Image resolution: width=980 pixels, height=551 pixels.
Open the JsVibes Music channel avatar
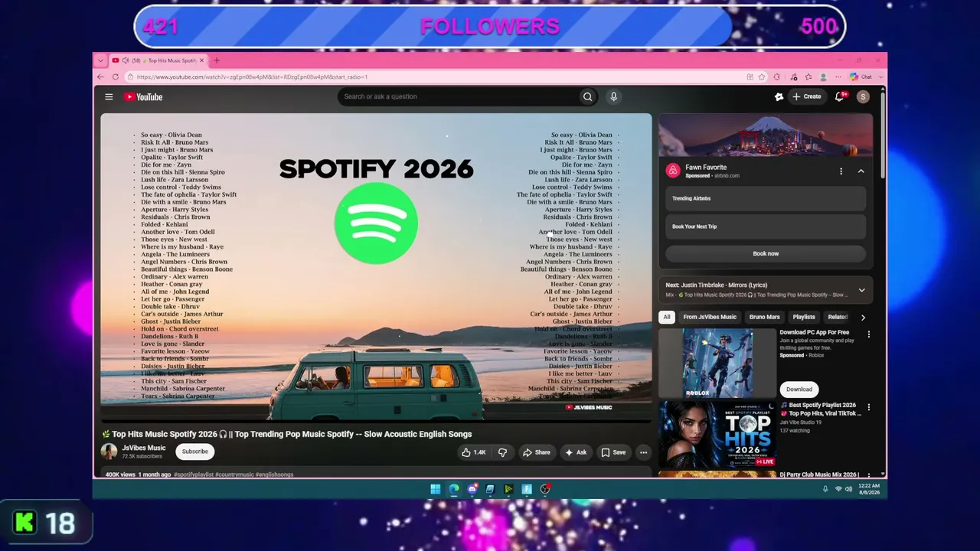[x=109, y=452]
